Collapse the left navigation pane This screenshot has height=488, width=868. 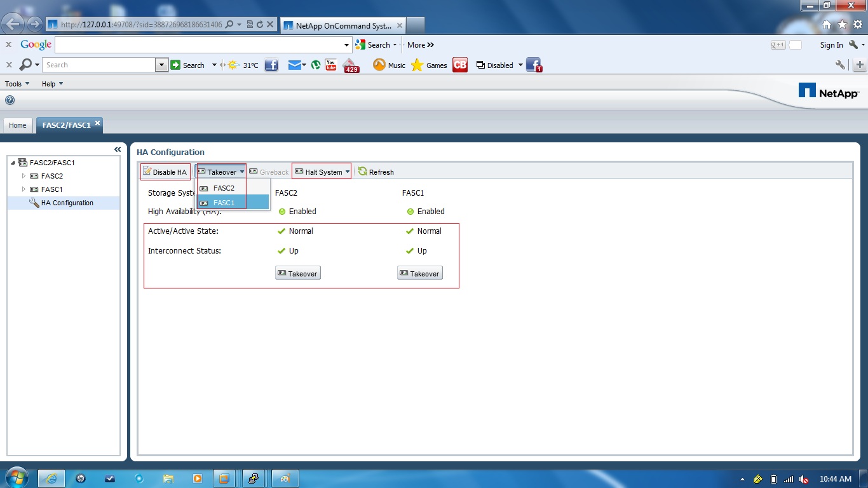tap(118, 149)
